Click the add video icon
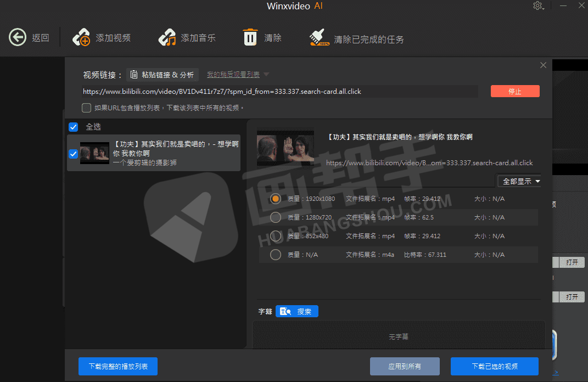Viewport: 588px width, 382px height. [x=81, y=37]
